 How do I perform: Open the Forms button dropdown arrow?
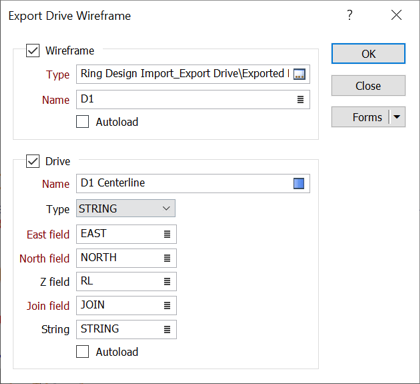pos(397,117)
